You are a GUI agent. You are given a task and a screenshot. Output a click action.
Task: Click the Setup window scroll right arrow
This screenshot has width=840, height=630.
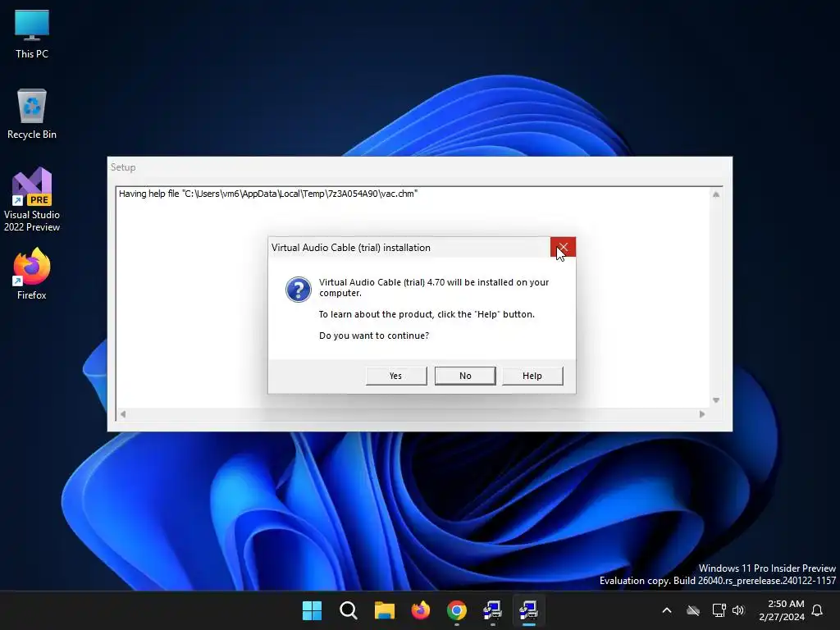coord(702,414)
